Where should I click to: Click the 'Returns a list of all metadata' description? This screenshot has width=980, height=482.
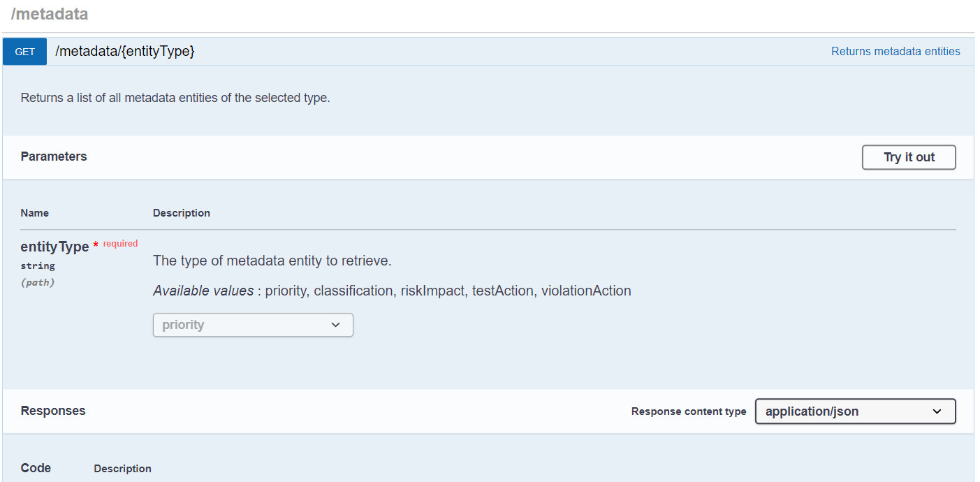click(175, 98)
